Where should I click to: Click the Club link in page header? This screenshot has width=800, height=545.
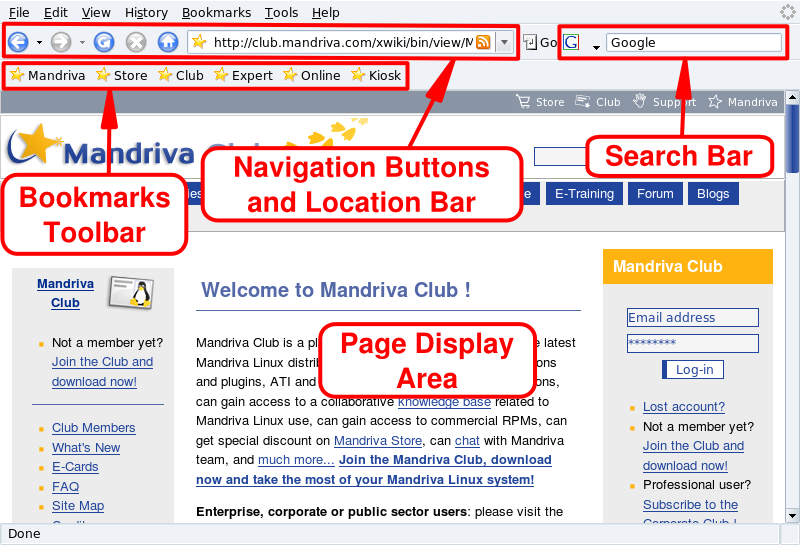tap(597, 102)
